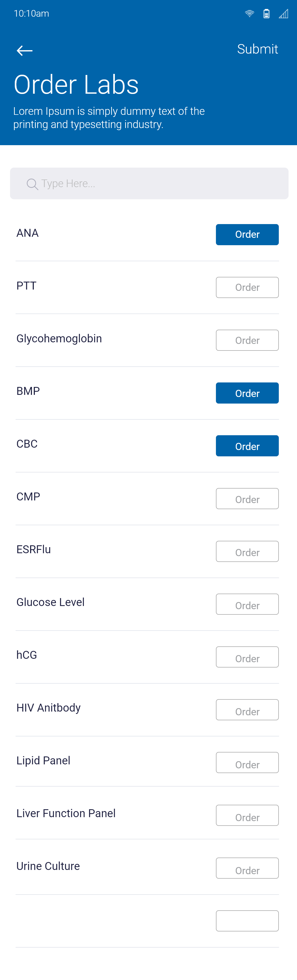Tap the search magnifier icon

tap(32, 184)
